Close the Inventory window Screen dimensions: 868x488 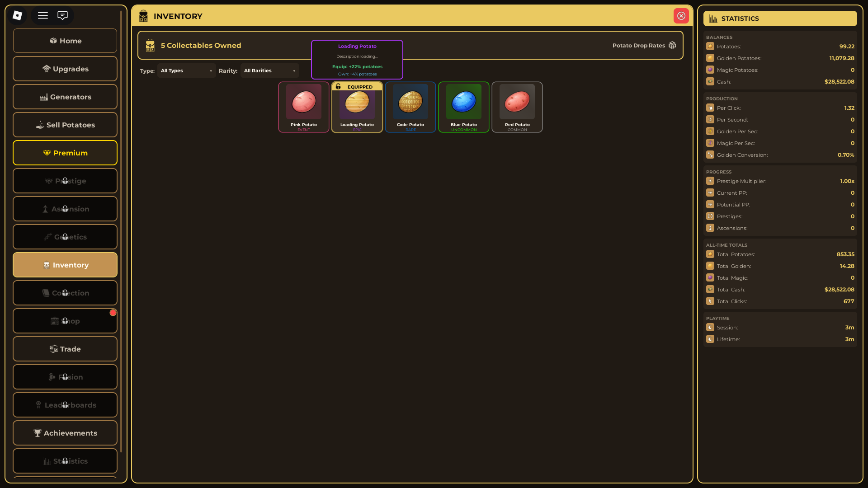681,16
